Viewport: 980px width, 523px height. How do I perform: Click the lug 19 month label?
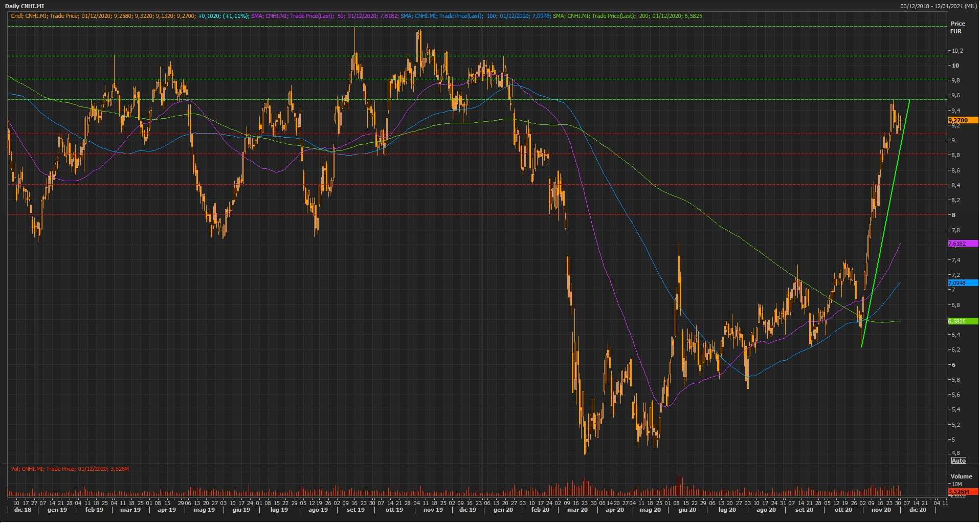(279, 510)
